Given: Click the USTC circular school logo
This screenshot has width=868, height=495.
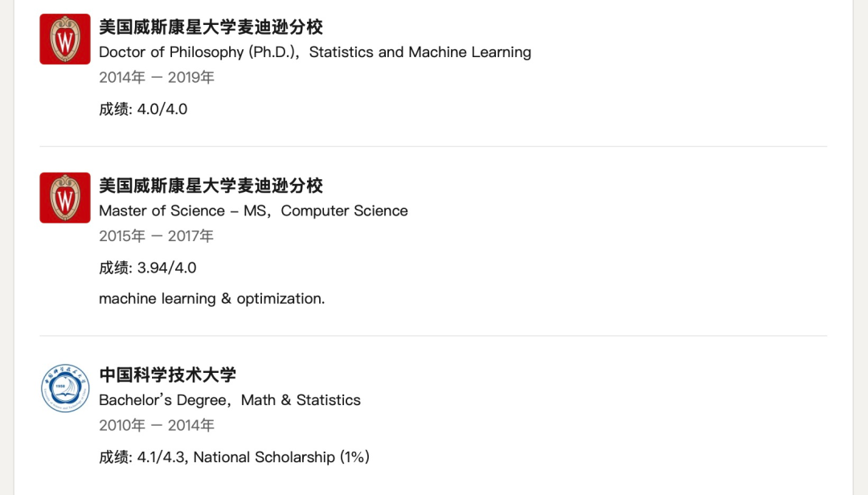Looking at the screenshot, I should [65, 388].
